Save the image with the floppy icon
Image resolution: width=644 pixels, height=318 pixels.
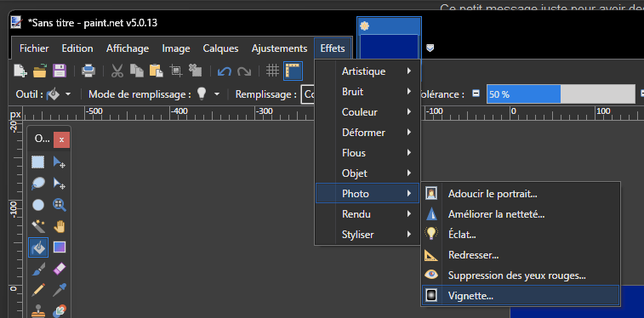[x=60, y=71]
